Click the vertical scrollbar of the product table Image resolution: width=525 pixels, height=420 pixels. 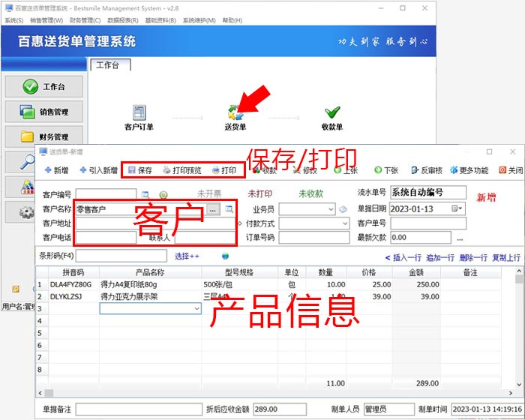coord(519,328)
